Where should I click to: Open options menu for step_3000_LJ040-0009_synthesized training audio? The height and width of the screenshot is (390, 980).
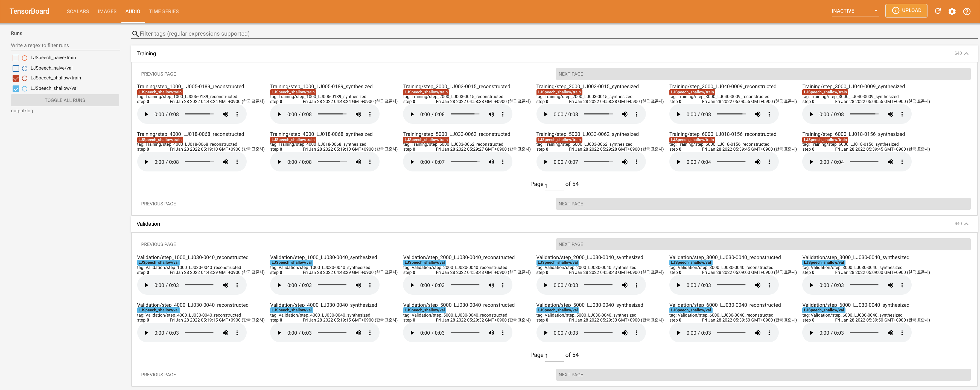click(902, 114)
